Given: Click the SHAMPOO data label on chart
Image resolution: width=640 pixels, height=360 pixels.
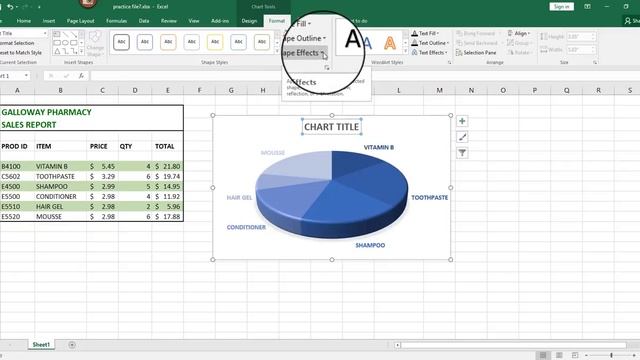Looking at the screenshot, I should pyautogui.click(x=370, y=245).
